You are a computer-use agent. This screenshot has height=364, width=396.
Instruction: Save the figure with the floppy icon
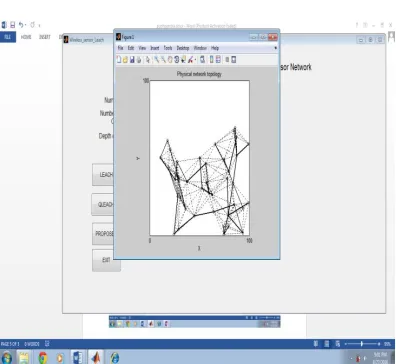tap(132, 60)
